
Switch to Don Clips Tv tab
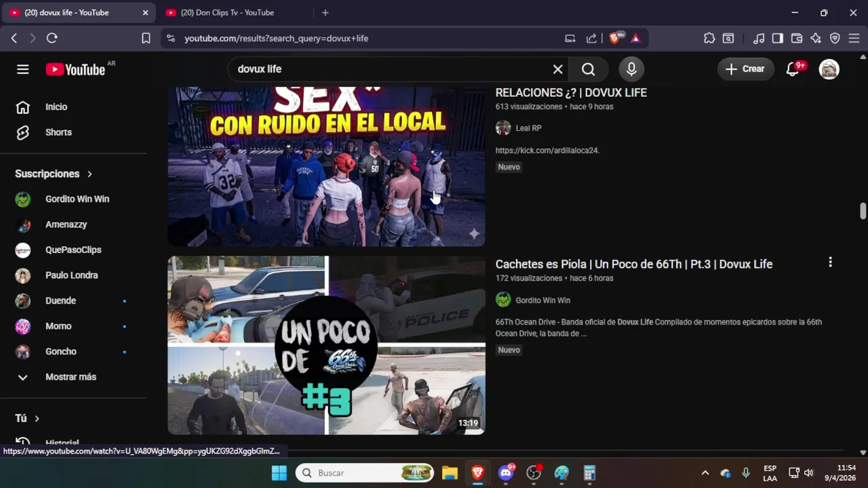pyautogui.click(x=227, y=13)
